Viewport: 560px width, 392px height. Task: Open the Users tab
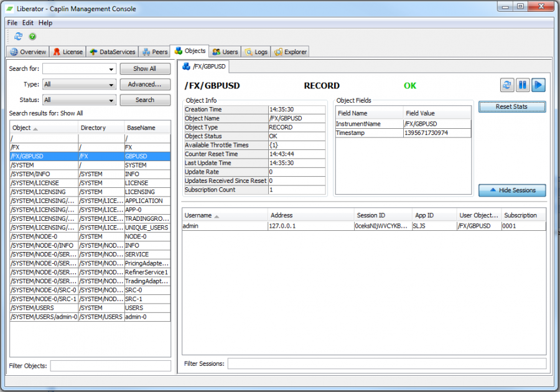(225, 52)
